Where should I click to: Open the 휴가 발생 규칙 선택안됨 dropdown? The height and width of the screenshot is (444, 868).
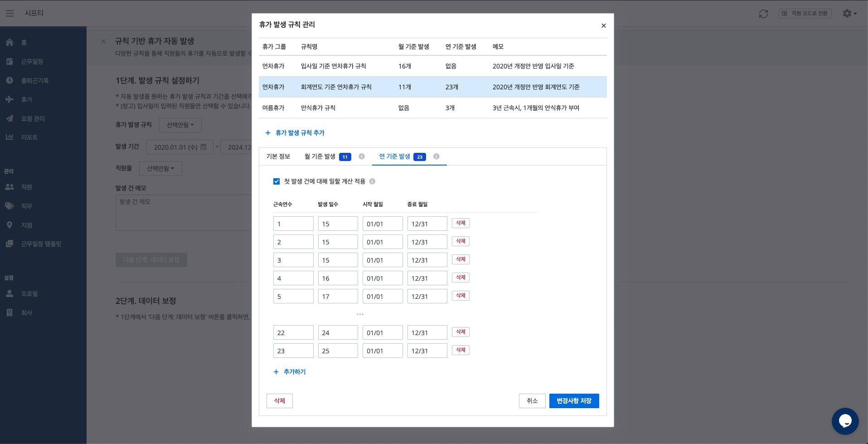(180, 125)
